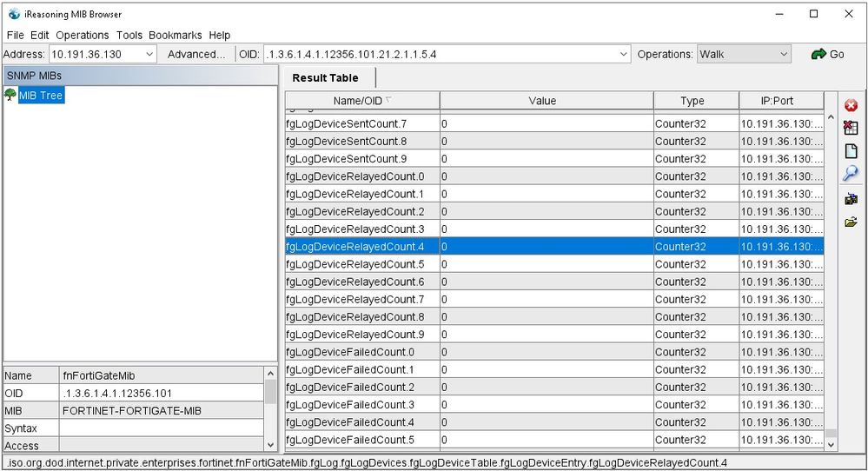Open the Help menu
868x471 pixels.
(219, 35)
